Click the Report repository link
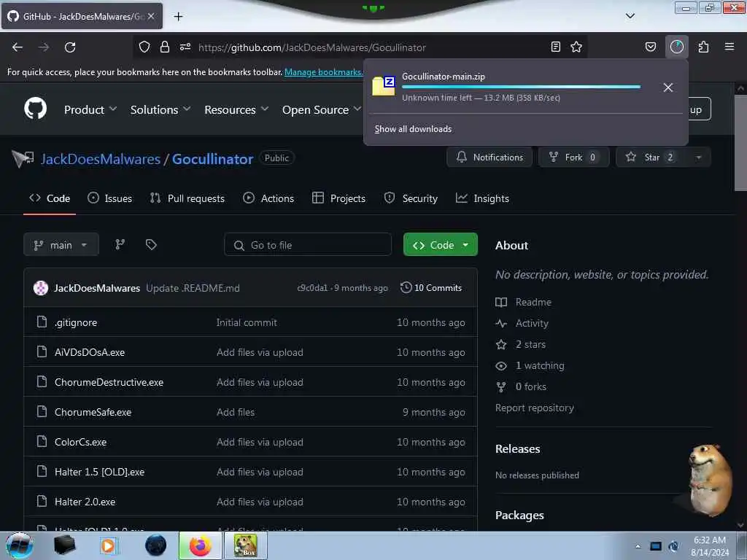This screenshot has width=747, height=560. pyautogui.click(x=535, y=408)
